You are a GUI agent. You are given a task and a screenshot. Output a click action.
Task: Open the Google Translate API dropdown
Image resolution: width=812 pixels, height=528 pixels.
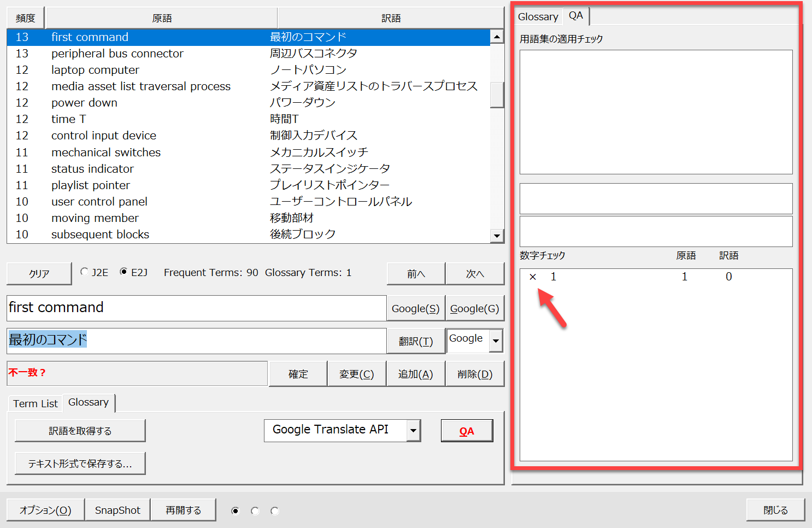tap(414, 431)
